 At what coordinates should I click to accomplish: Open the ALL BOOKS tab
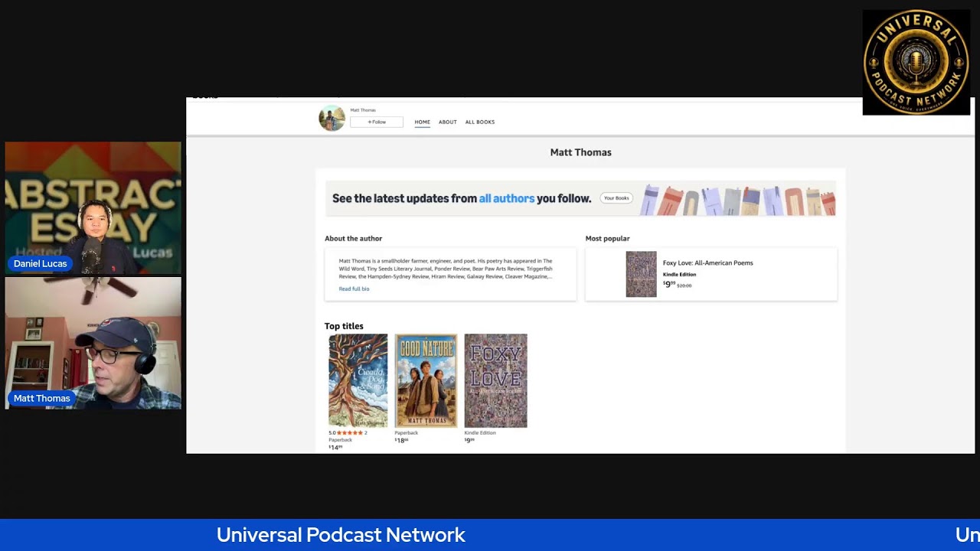point(480,122)
